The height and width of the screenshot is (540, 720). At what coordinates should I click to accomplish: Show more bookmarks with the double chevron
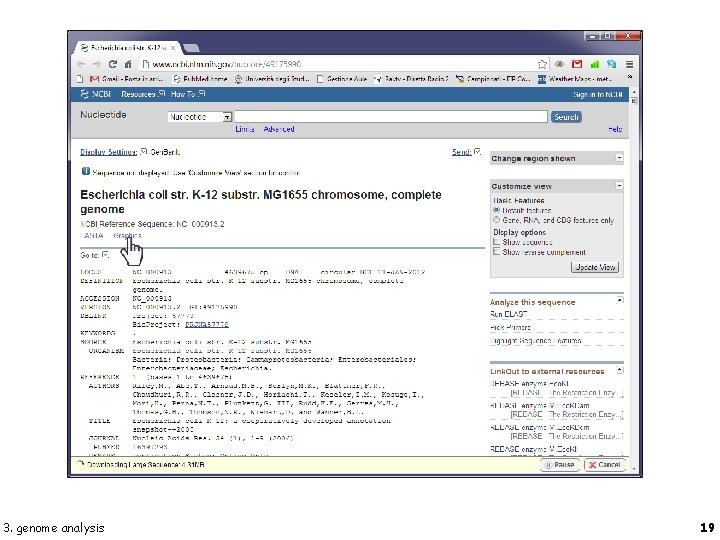(x=630, y=77)
